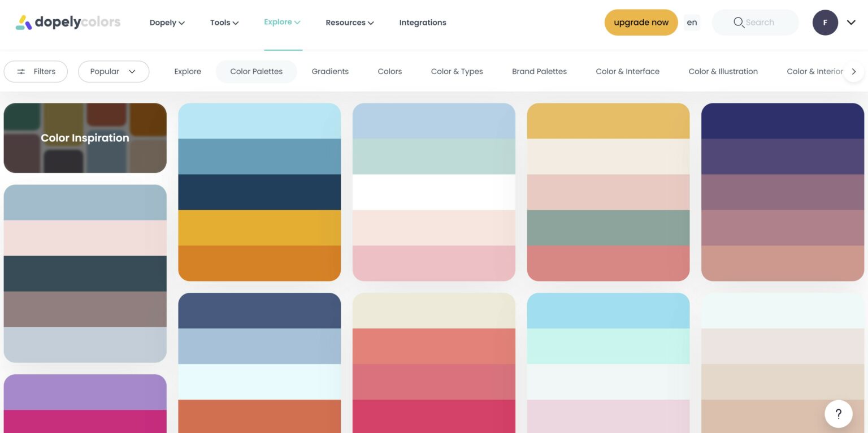Change language with the en button
Viewport: 868px width, 433px height.
point(692,23)
